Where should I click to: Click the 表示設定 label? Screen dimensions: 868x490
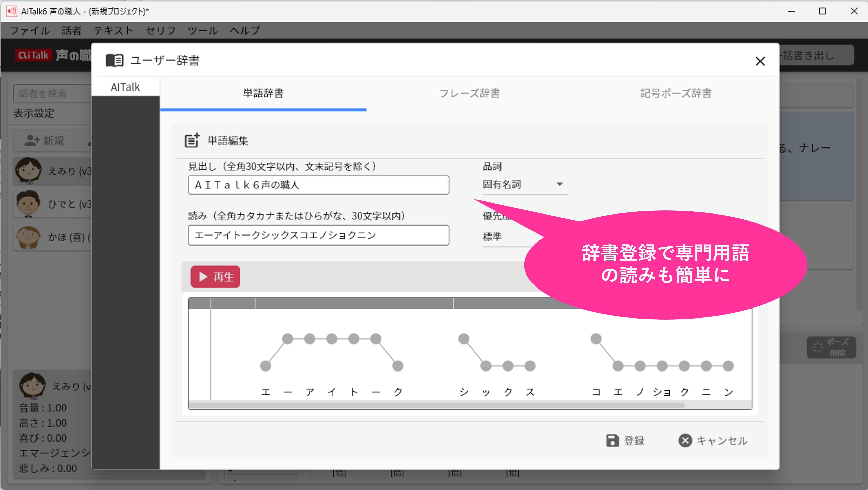coord(34,113)
